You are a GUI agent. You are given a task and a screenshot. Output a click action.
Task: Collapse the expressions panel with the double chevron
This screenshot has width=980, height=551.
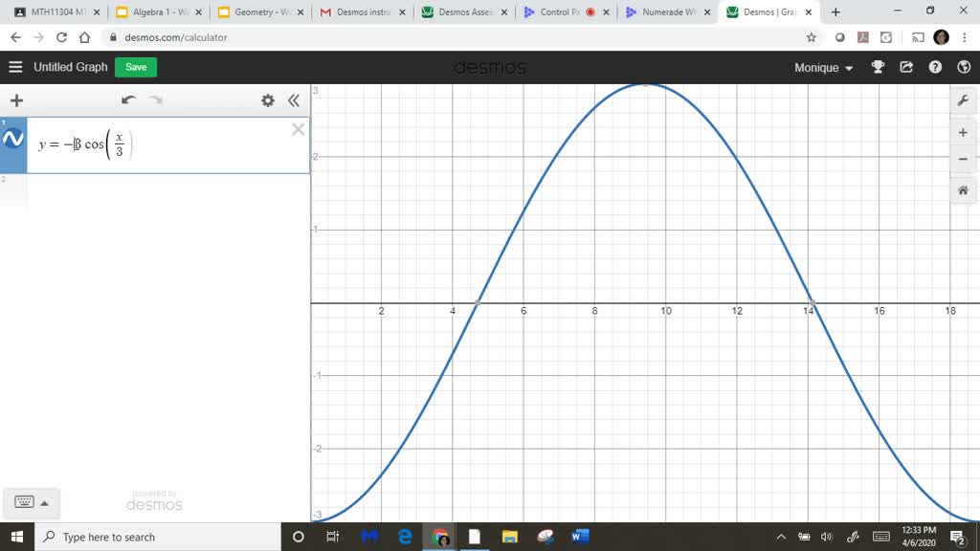coord(294,99)
